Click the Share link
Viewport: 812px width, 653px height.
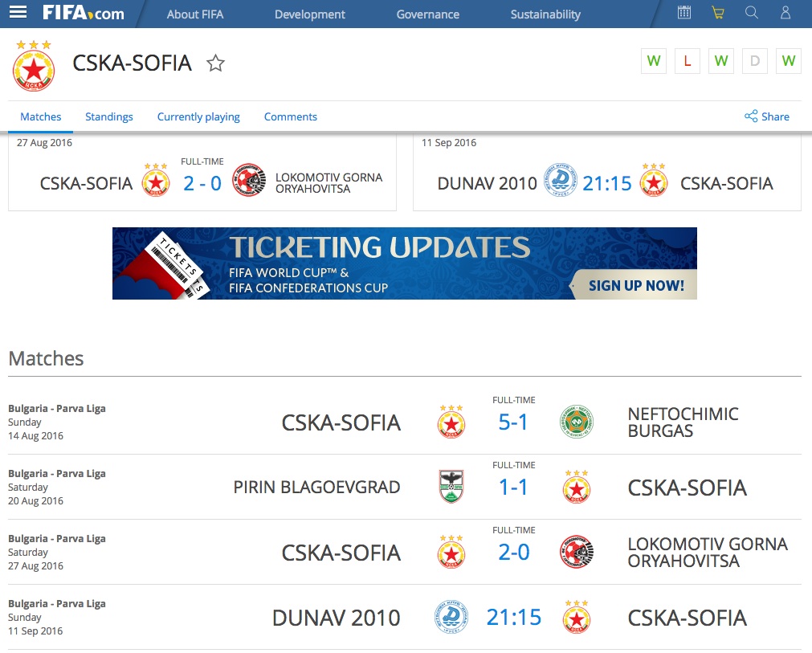pyautogui.click(x=767, y=116)
